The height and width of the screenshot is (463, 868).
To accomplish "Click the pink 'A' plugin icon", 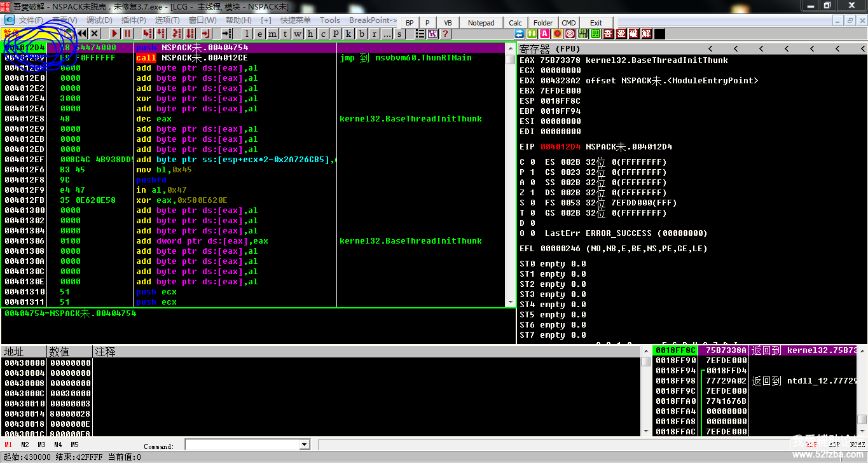I will [545, 34].
